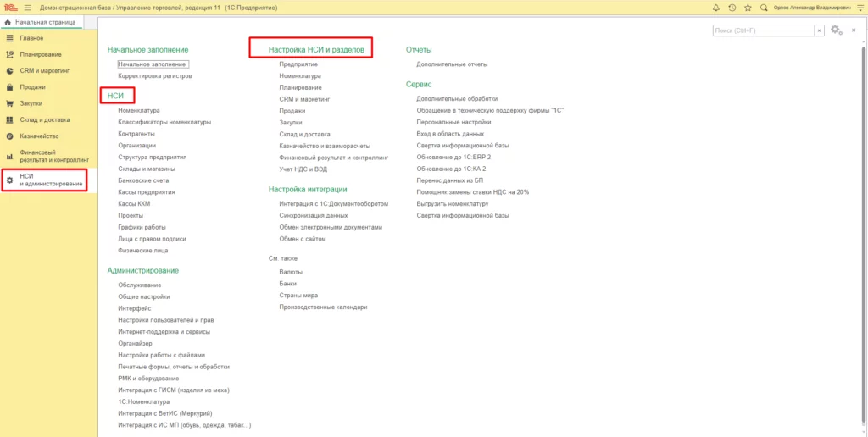Open the service menu at the top right corner

(x=860, y=7)
